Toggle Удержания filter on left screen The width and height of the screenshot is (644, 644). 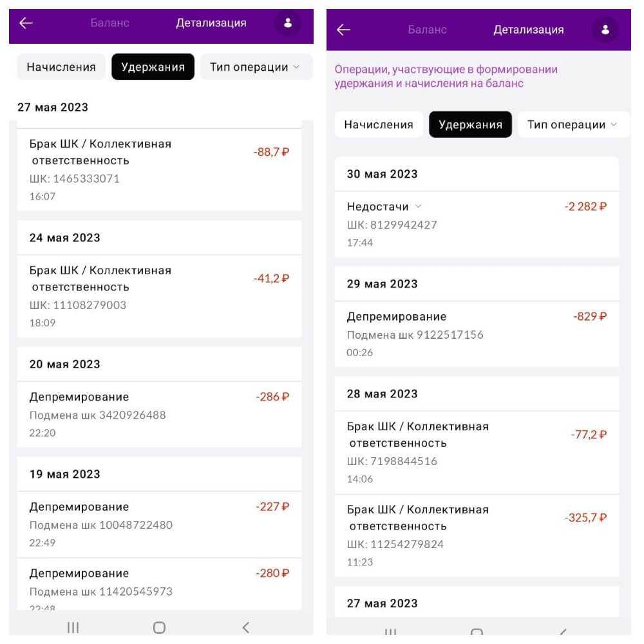pos(153,67)
